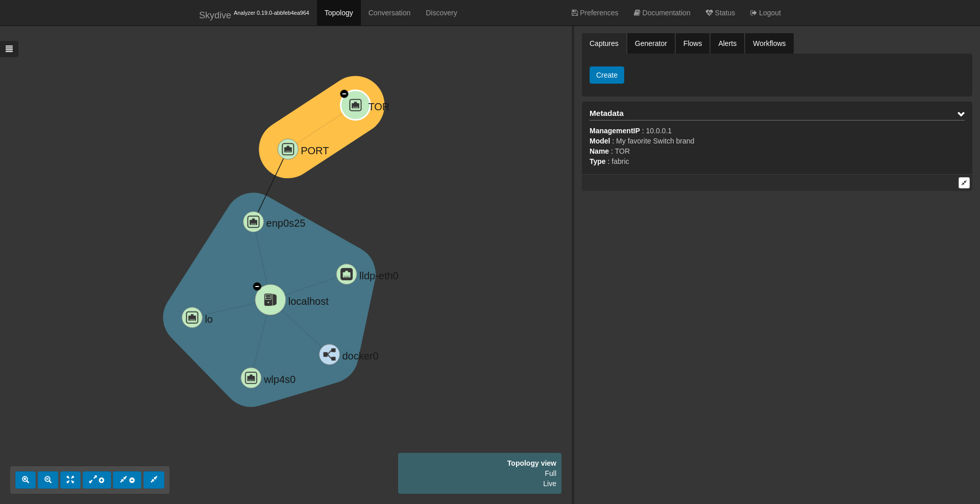Image resolution: width=980 pixels, height=504 pixels.
Task: Open the Conversation view tab
Action: coord(389,13)
